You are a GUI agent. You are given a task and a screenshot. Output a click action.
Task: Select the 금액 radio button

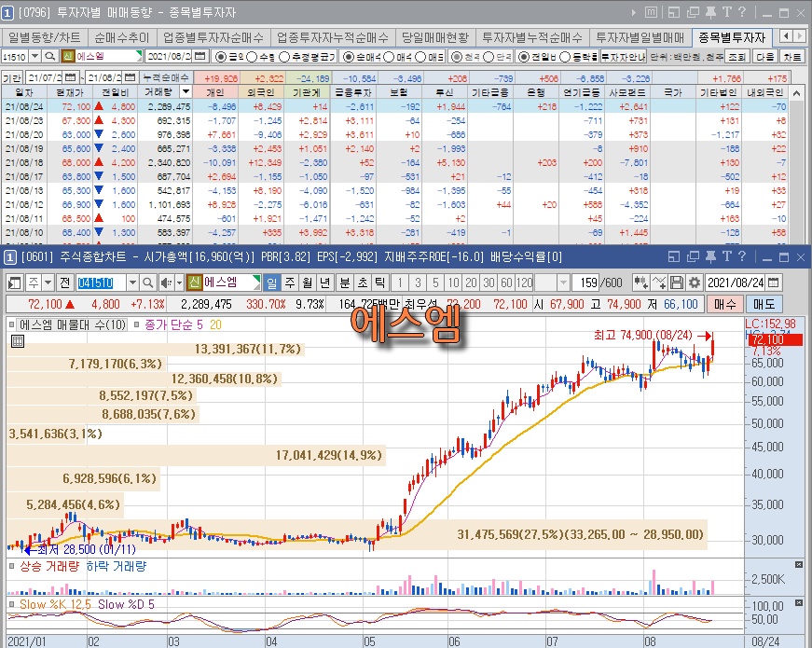(220, 57)
